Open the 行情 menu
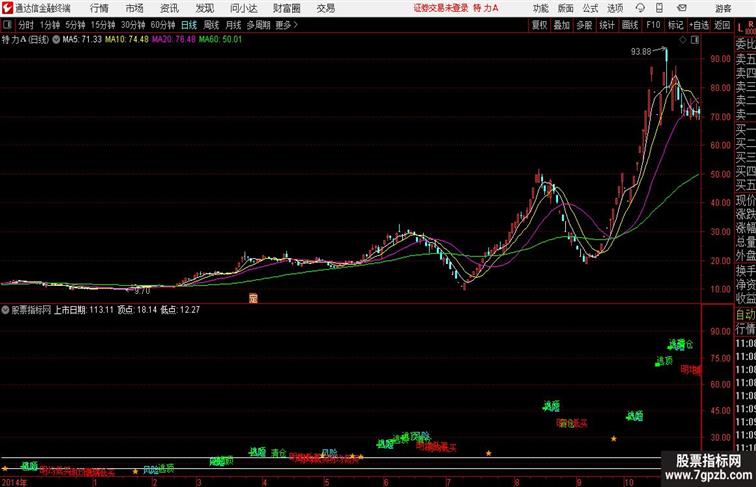Image resolution: width=756 pixels, height=487 pixels. 99,8
